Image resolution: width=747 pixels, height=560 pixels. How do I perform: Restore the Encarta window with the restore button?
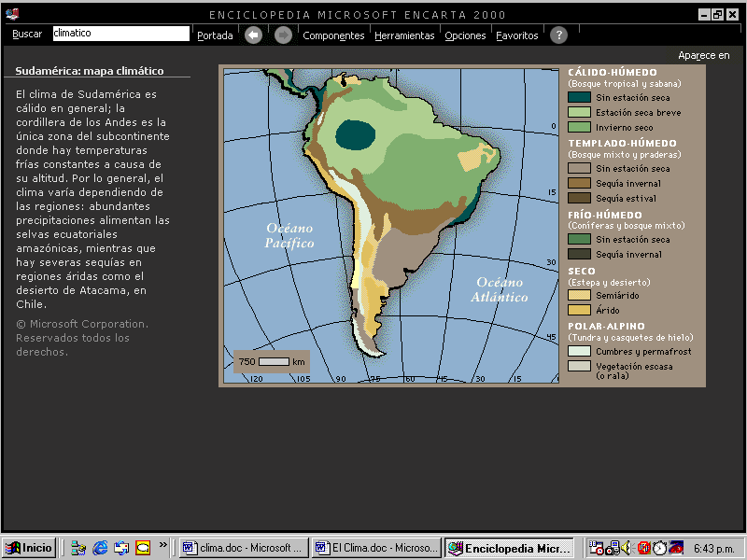click(x=718, y=15)
